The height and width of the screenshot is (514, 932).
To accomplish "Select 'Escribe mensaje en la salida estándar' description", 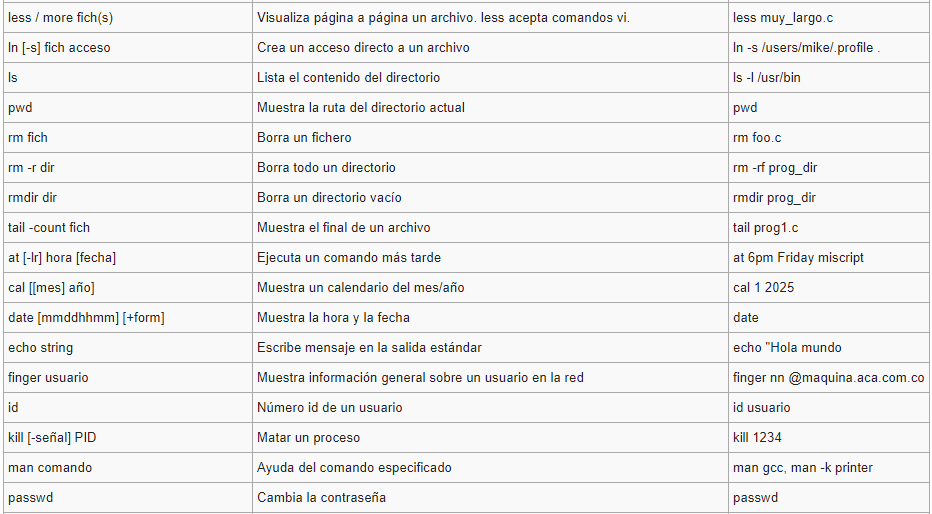I will (x=369, y=348).
